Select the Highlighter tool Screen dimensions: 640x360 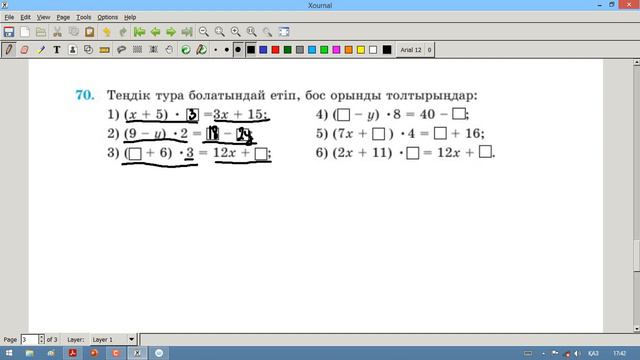point(41,50)
